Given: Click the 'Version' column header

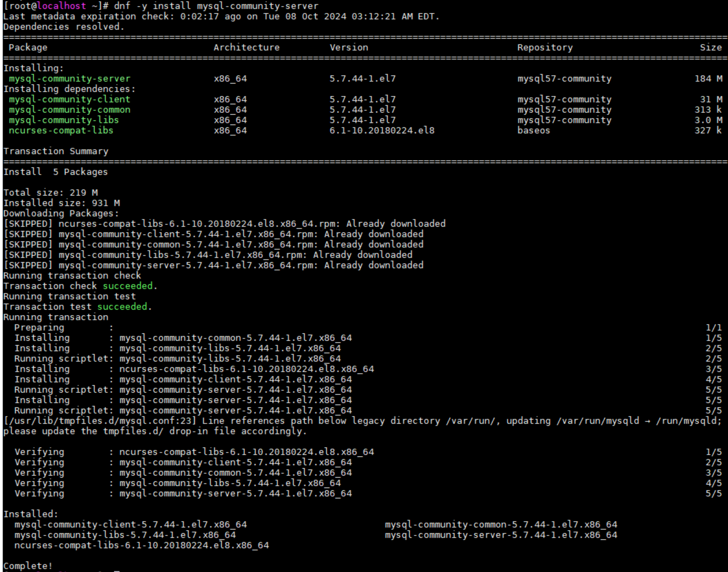Looking at the screenshot, I should click(349, 47).
